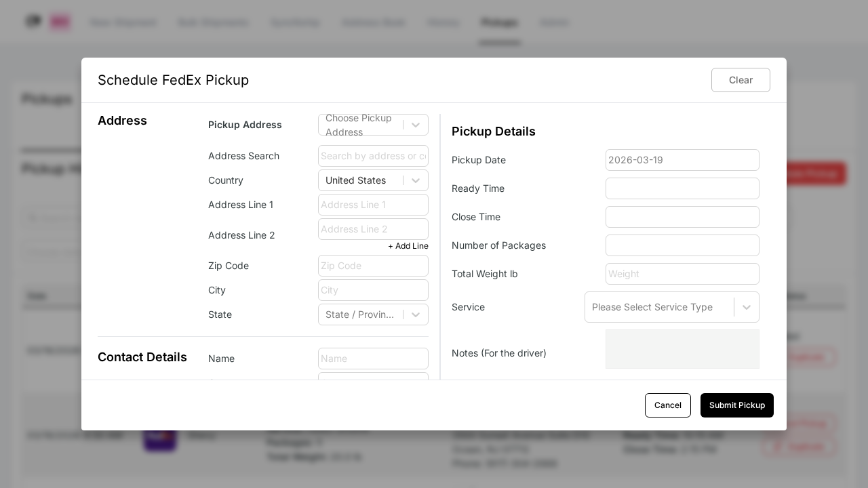This screenshot has width=868, height=488.
Task: Click the + Add Line link
Action: coord(408,246)
